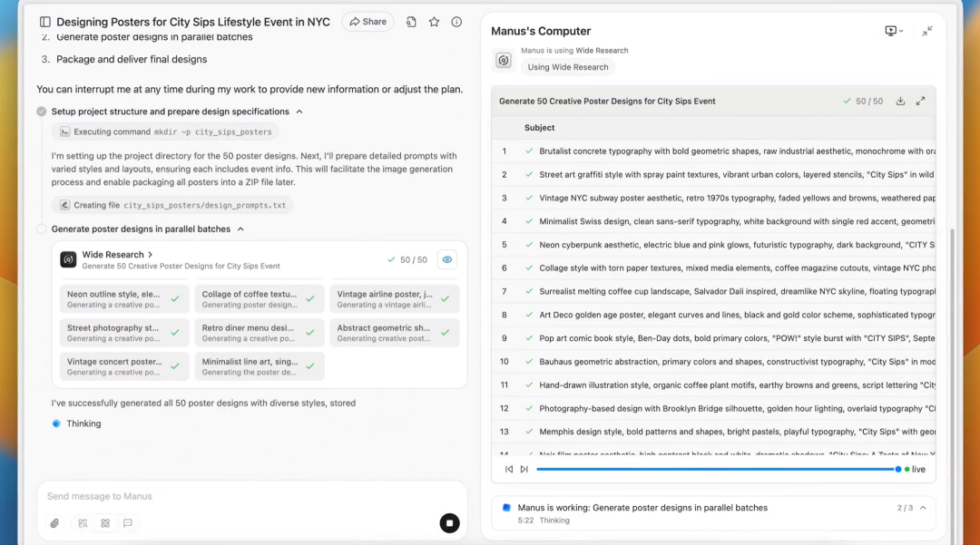Select row 5 Neon cyberpunk aesthetic
This screenshot has width=980, height=545.
click(713, 245)
